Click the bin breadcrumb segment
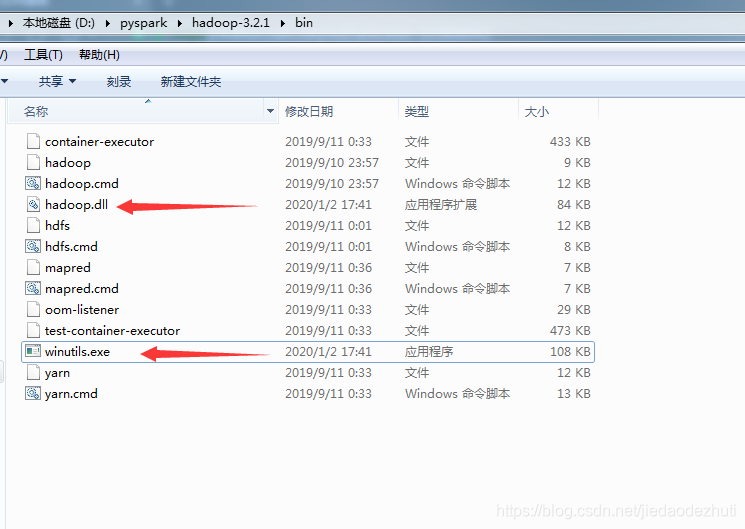 pyautogui.click(x=304, y=23)
